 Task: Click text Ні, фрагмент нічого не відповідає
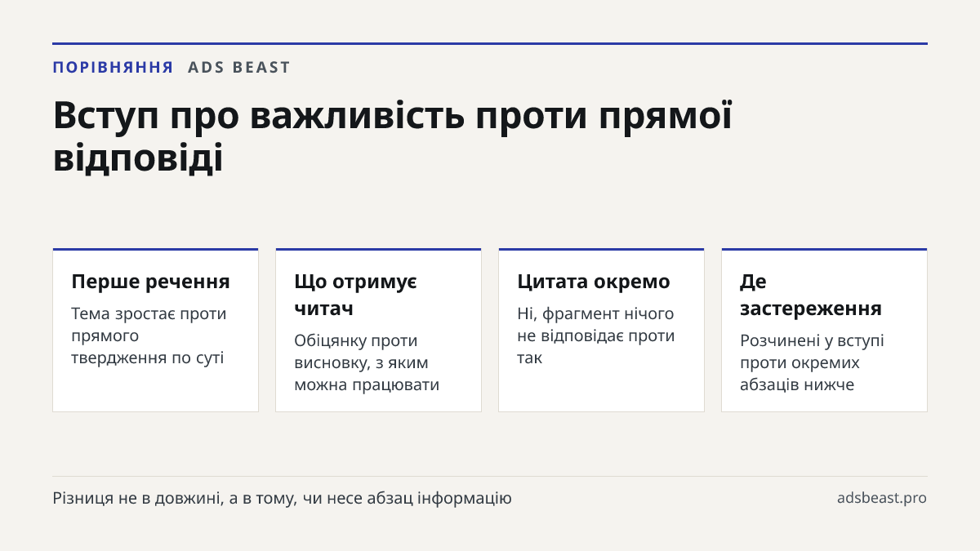[596, 335]
